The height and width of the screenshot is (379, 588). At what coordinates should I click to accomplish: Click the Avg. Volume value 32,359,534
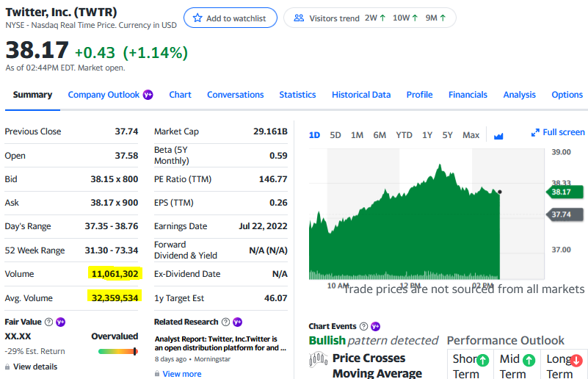(115, 298)
